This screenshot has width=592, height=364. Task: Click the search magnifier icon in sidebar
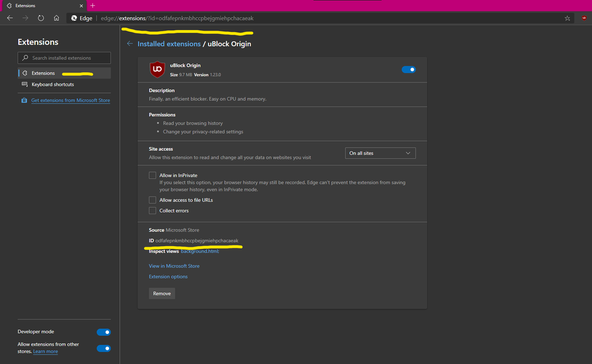(x=25, y=58)
